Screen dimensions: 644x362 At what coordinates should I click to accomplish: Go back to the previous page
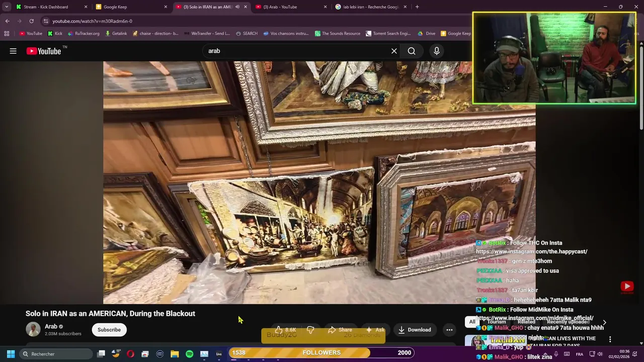[x=7, y=21]
